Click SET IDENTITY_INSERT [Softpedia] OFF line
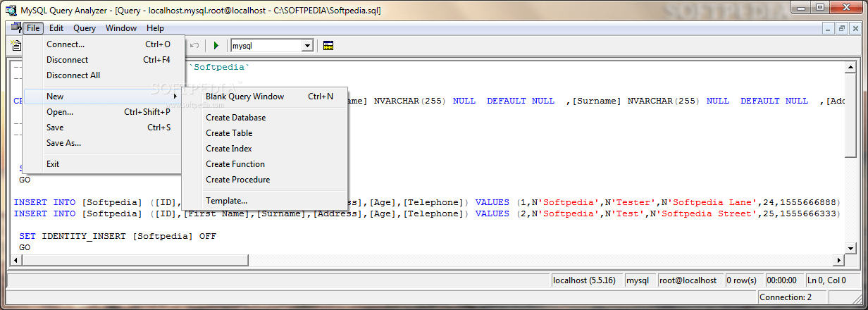 click(118, 236)
